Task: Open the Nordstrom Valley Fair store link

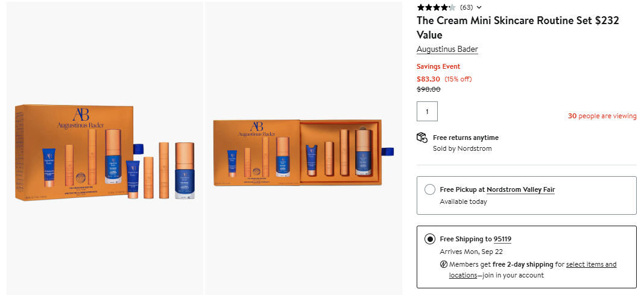Action: (x=520, y=189)
